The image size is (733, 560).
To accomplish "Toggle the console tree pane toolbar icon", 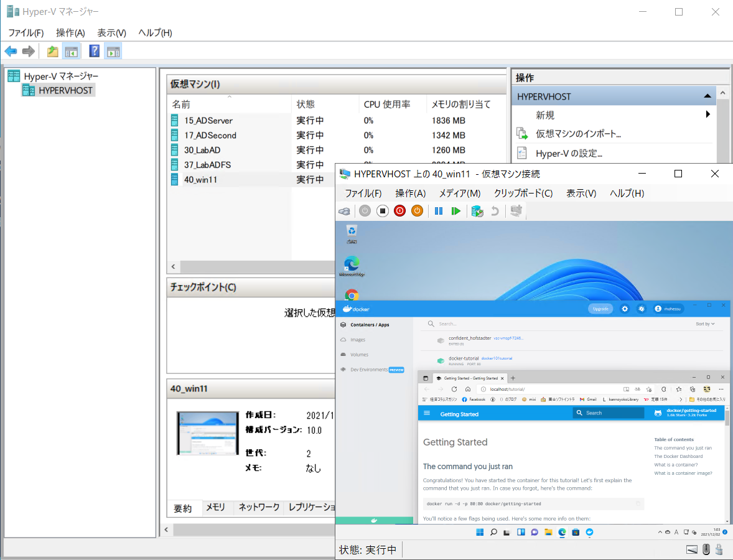I will (72, 51).
